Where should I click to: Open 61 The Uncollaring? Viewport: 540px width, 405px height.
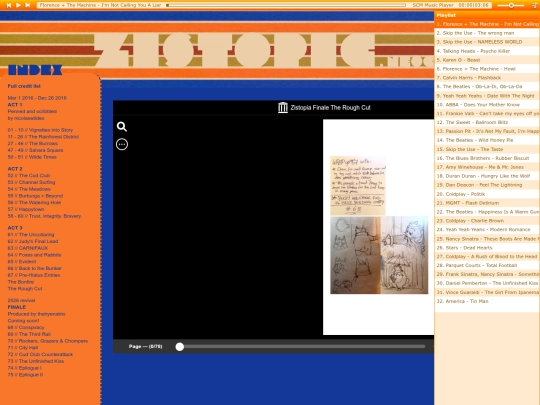(31, 235)
